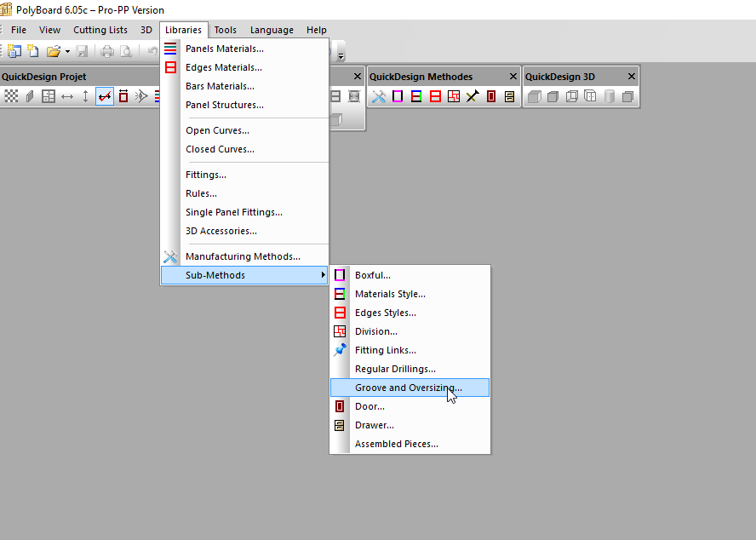Click the checkerboard icon in QuickDesign Projet
This screenshot has height=540, width=756.
tap(11, 96)
